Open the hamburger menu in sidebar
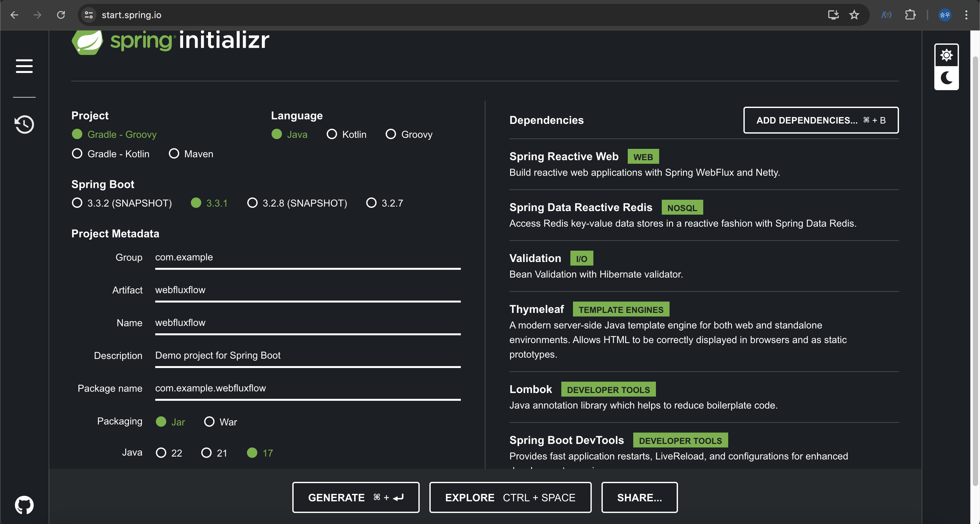This screenshot has height=524, width=980. [x=24, y=66]
